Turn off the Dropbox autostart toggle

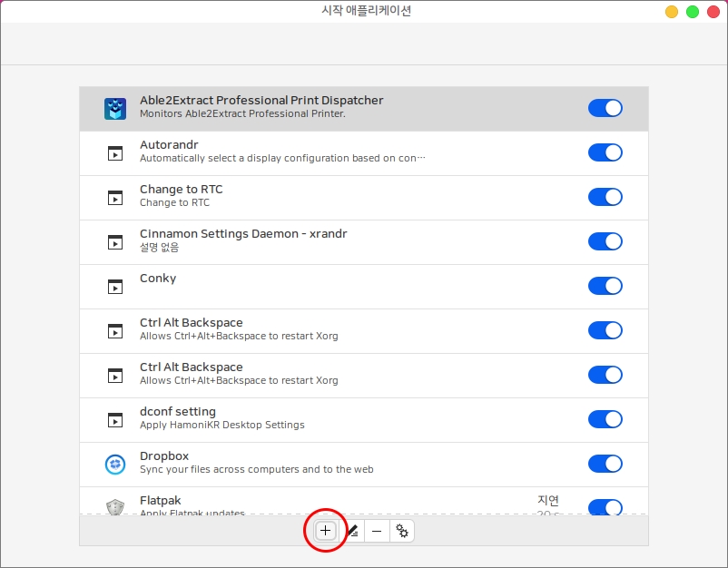[605, 465]
